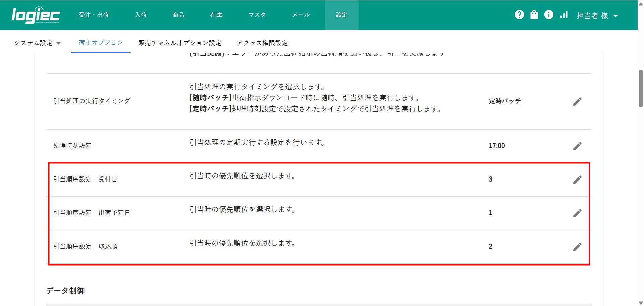Image resolution: width=644 pixels, height=306 pixels.
Task: Click the vertical page scrollbar thumb
Action: (641, 88)
